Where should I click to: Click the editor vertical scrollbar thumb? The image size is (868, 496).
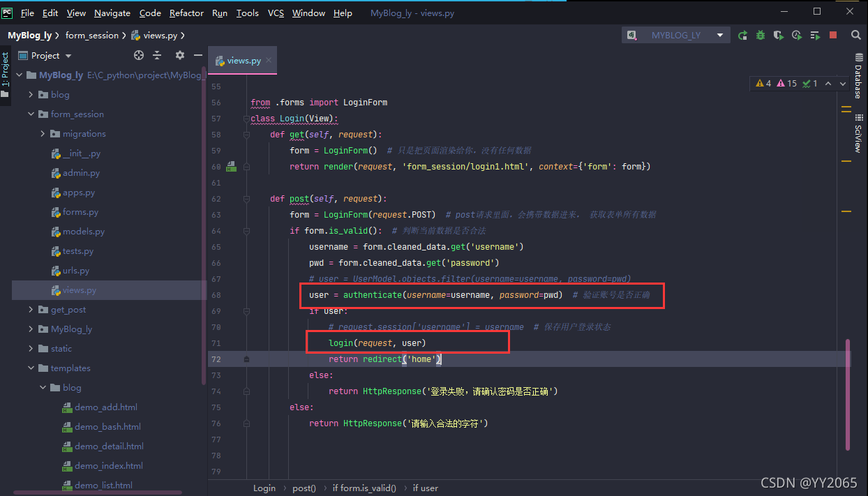click(848, 394)
